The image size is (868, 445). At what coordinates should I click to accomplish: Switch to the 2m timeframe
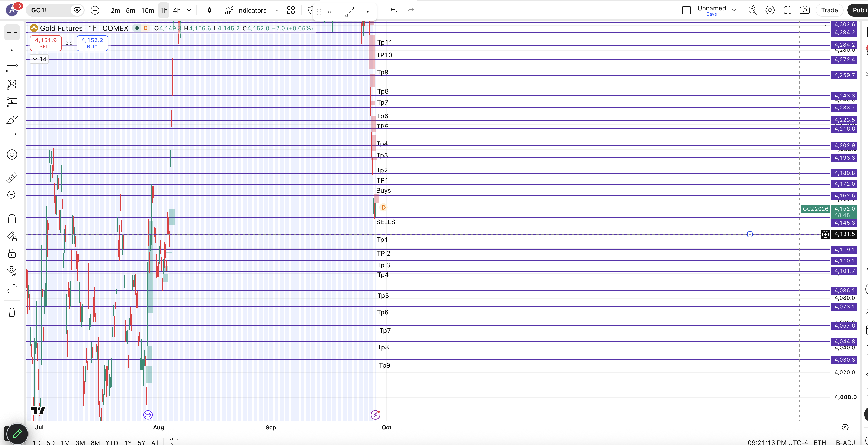click(x=115, y=10)
